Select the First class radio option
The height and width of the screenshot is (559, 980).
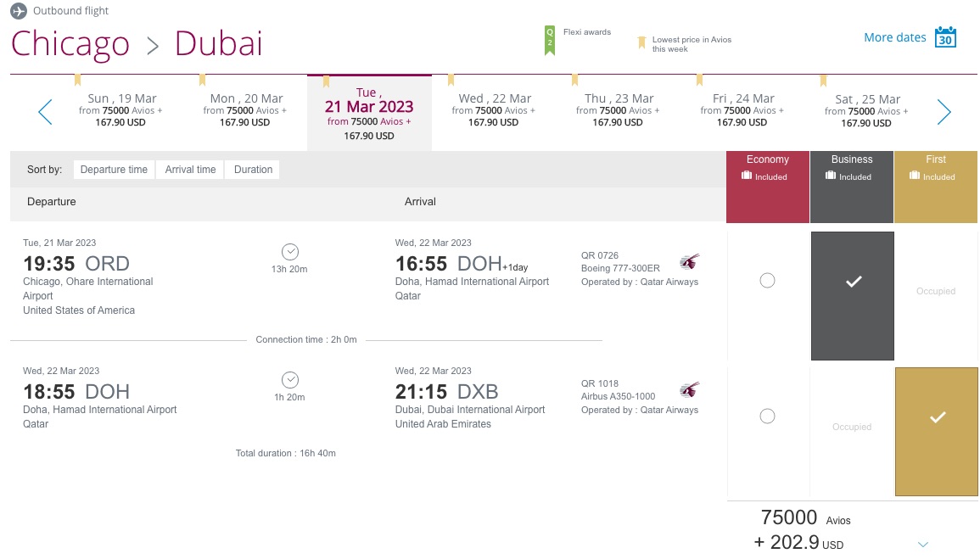coord(767,416)
